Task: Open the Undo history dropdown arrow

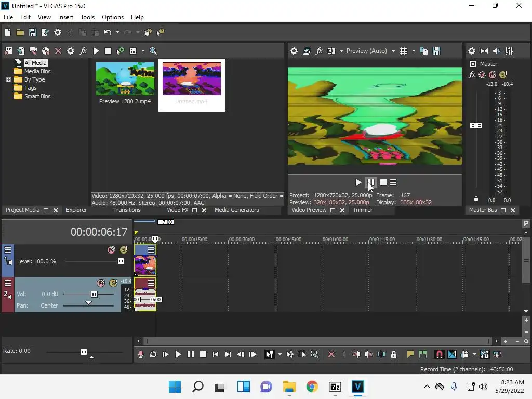Action: (117, 32)
